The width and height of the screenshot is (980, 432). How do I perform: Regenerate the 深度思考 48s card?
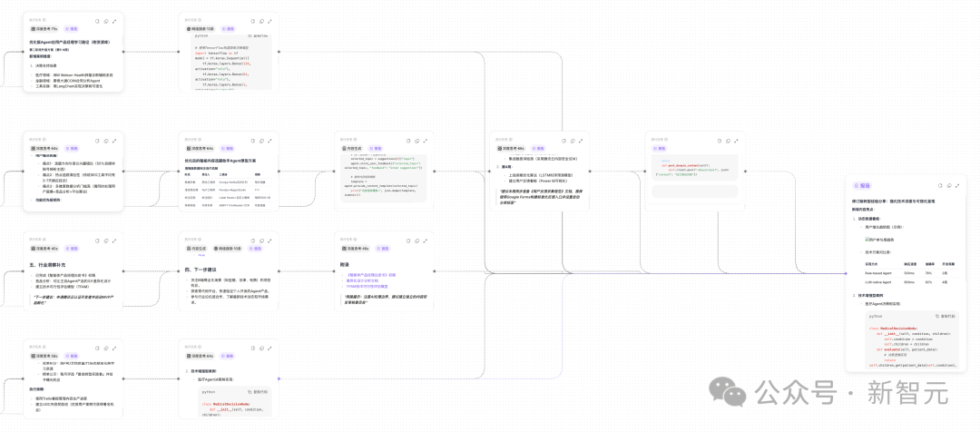408,241
